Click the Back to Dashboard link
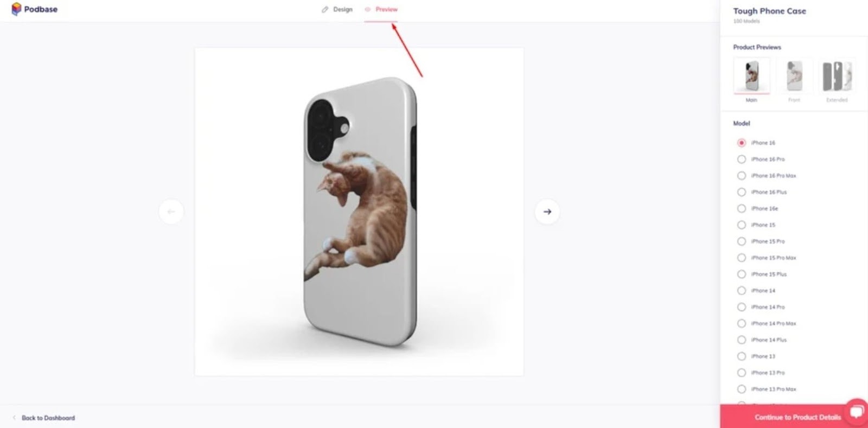Screen dimensions: 868x428 (48, 418)
